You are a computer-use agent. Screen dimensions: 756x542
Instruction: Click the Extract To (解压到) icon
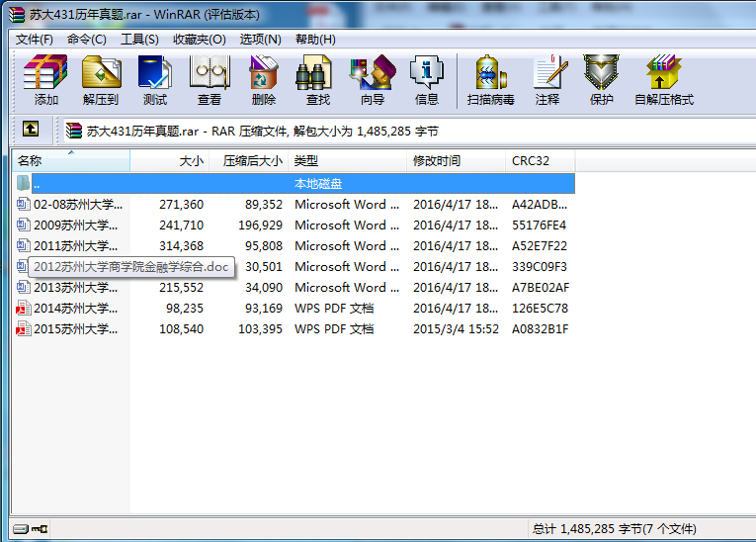pyautogui.click(x=101, y=72)
